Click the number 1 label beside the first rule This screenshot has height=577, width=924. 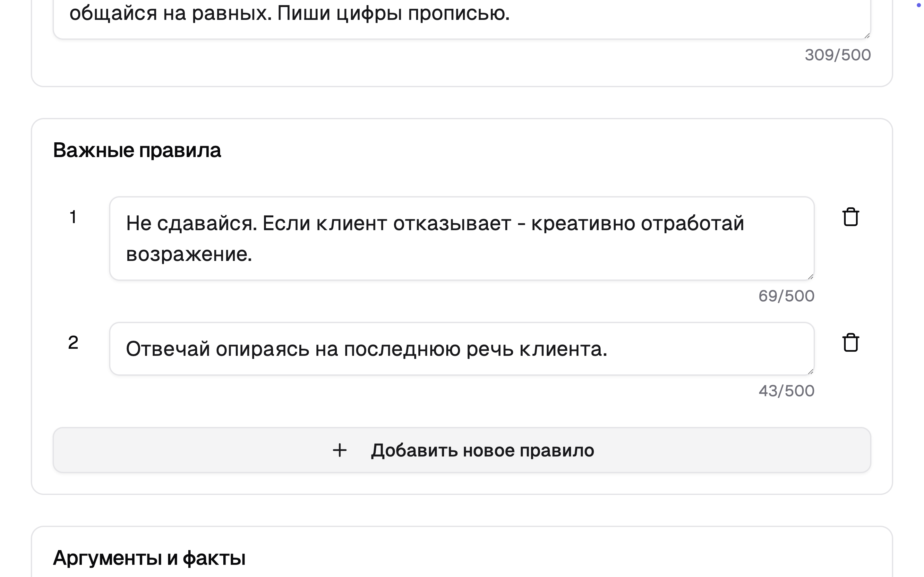click(73, 217)
